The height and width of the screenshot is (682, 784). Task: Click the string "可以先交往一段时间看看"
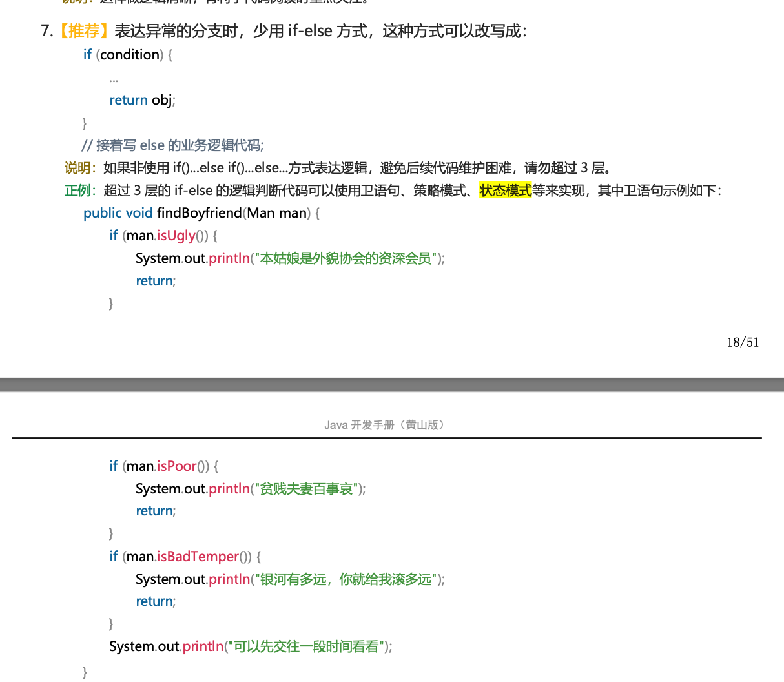point(306,646)
